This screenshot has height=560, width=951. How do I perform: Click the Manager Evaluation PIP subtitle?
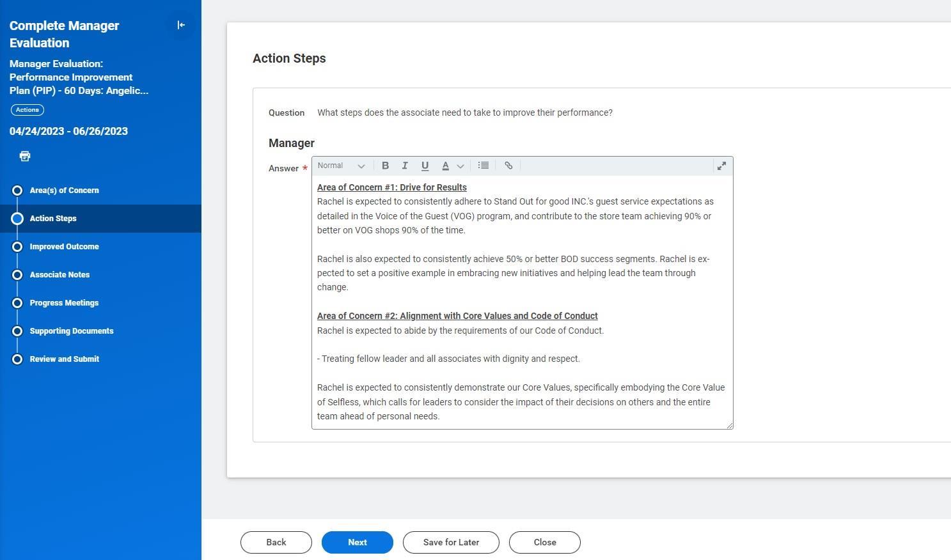pos(79,77)
